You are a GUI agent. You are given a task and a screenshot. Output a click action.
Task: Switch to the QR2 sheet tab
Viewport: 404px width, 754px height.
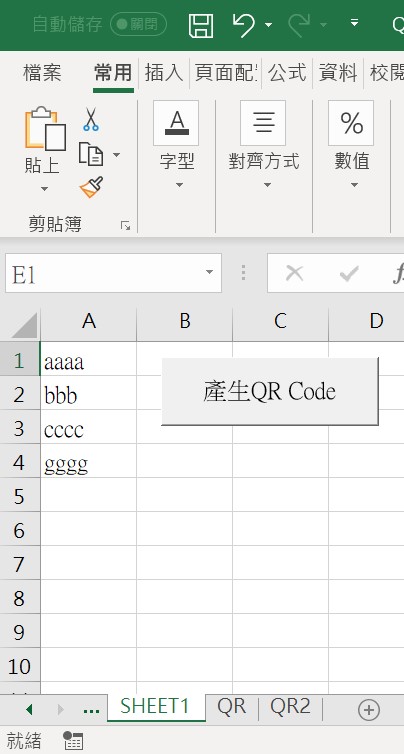click(290, 706)
